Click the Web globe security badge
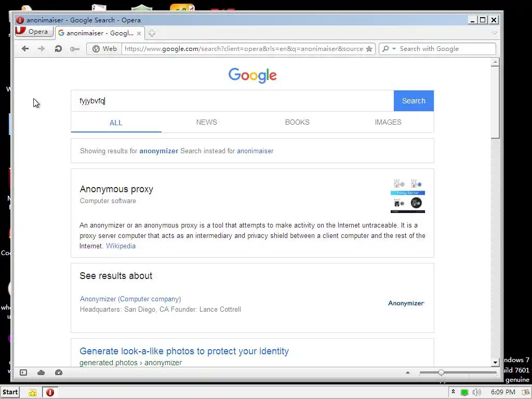The width and height of the screenshot is (532, 399). click(x=104, y=49)
